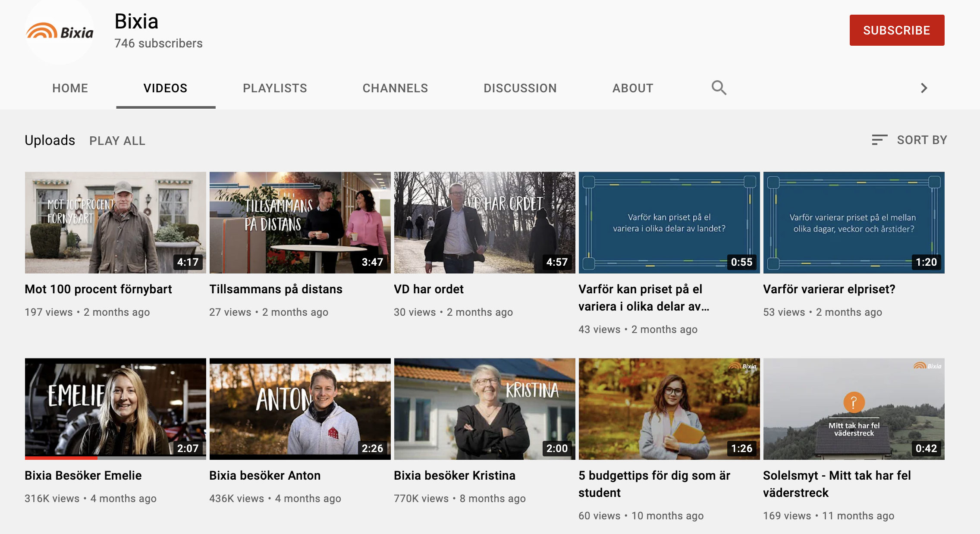
Task: Click the 770K views metadata text
Action: pos(421,499)
